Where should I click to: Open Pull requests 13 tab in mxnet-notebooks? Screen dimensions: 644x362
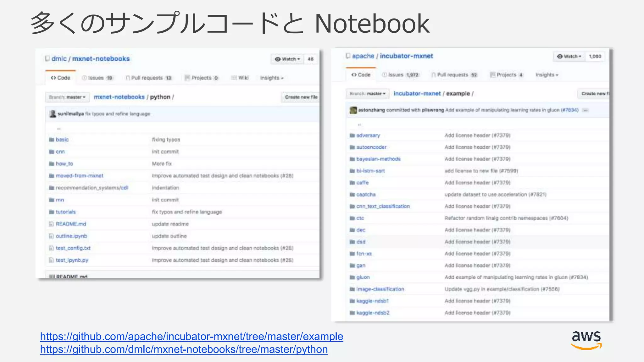pyautogui.click(x=149, y=78)
